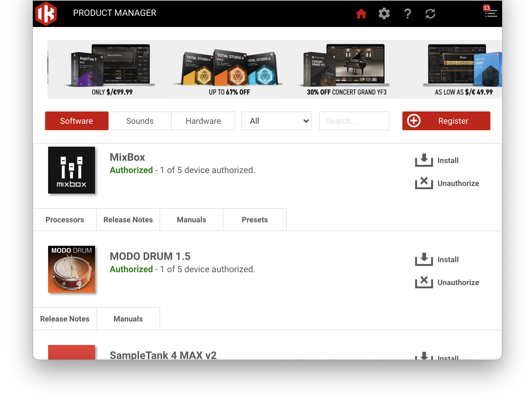Open the AmpliTube 5 MAX promo banner

106,69
